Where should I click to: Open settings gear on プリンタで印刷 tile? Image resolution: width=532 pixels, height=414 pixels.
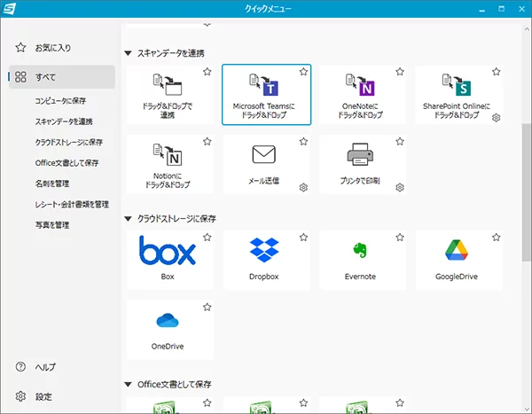[400, 188]
